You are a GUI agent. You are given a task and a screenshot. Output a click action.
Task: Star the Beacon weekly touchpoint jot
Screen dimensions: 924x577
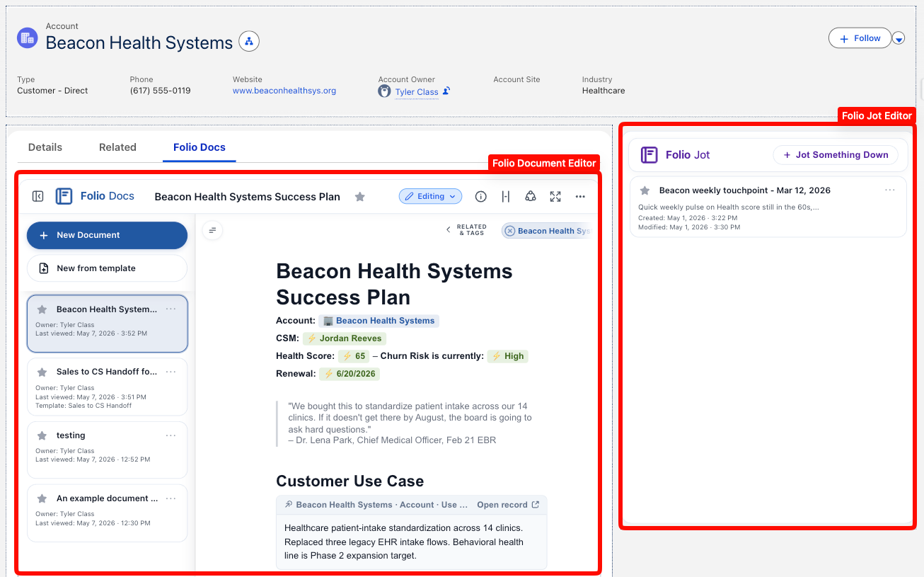(645, 190)
